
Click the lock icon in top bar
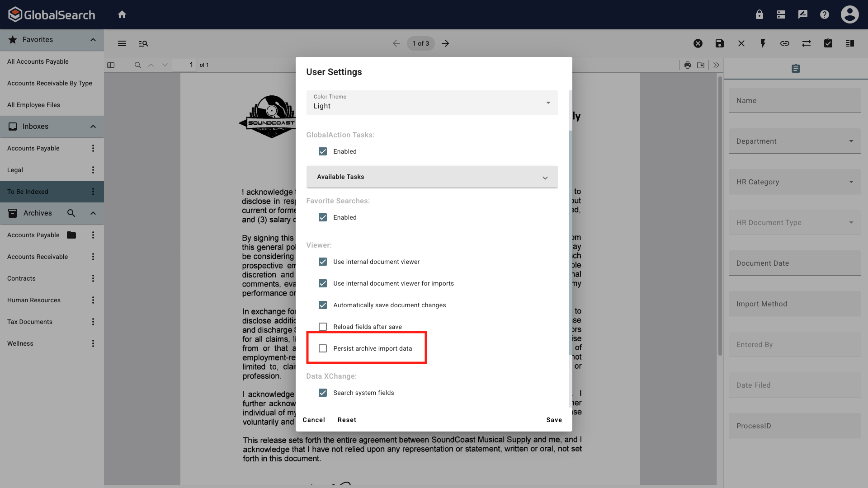click(759, 14)
